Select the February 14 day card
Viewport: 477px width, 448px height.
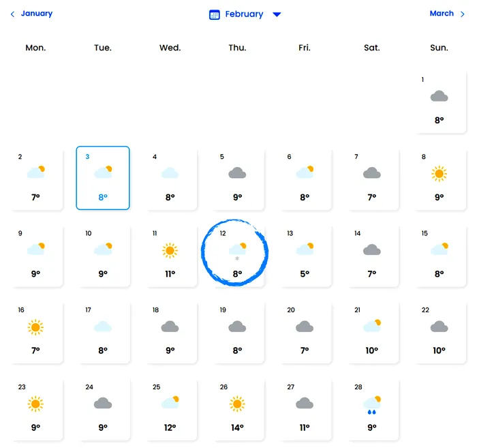point(371,255)
